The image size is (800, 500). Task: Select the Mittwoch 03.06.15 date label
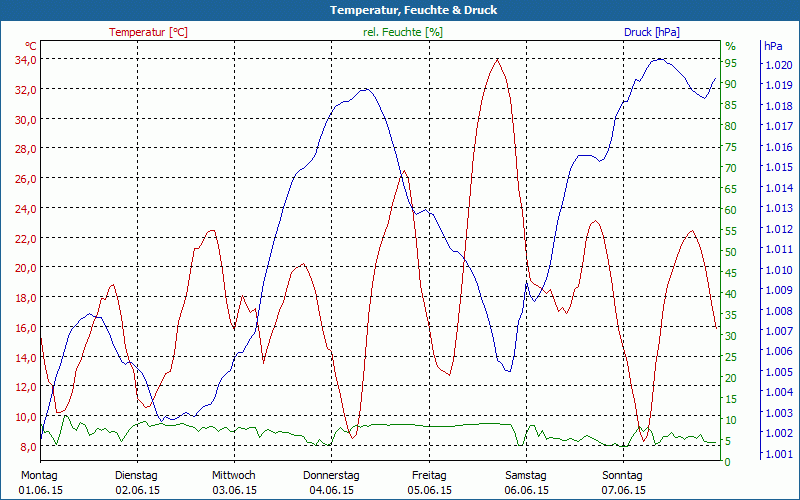pos(234,483)
